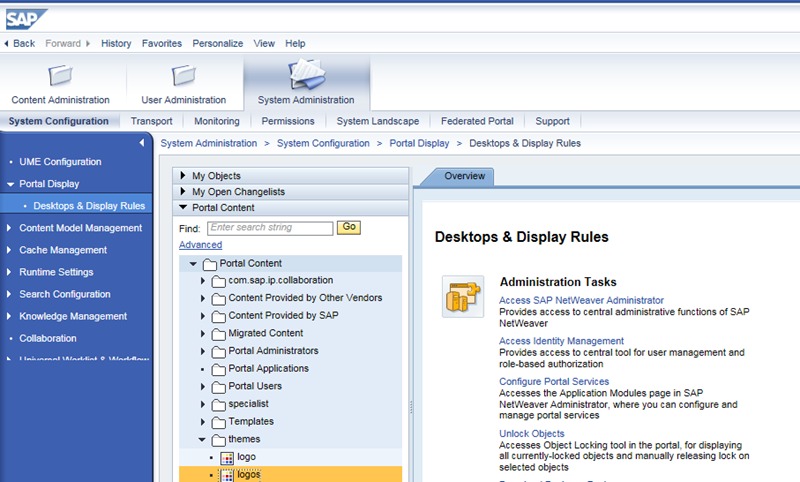Switch to the System Landscape tab
Image resolution: width=800 pixels, height=482 pixels.
point(378,121)
